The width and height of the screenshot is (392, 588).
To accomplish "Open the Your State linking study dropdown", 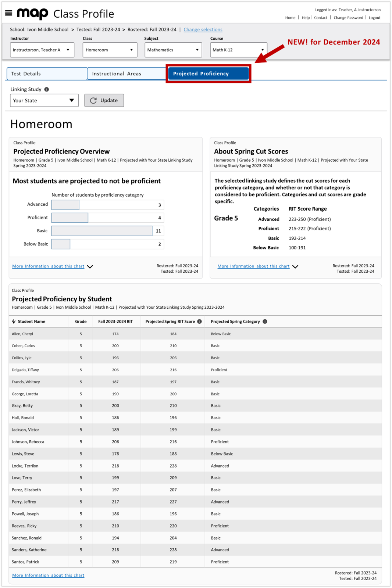I will pyautogui.click(x=44, y=100).
